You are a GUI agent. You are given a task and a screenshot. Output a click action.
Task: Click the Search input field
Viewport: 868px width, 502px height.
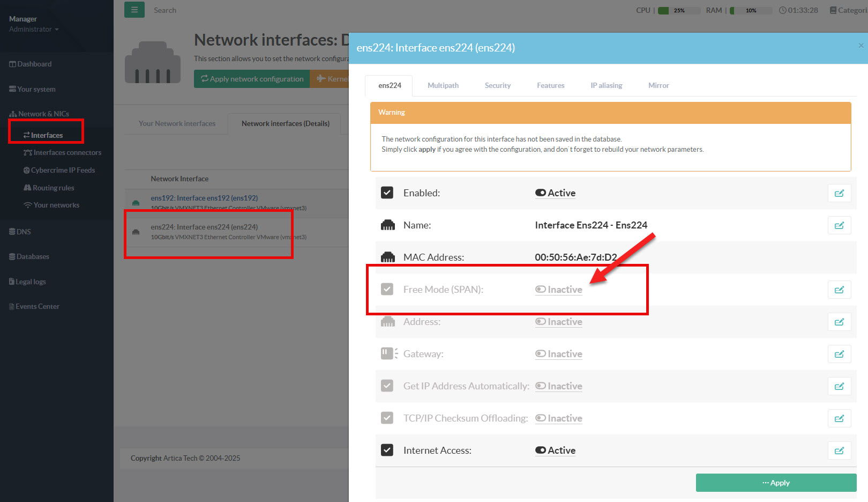214,10
